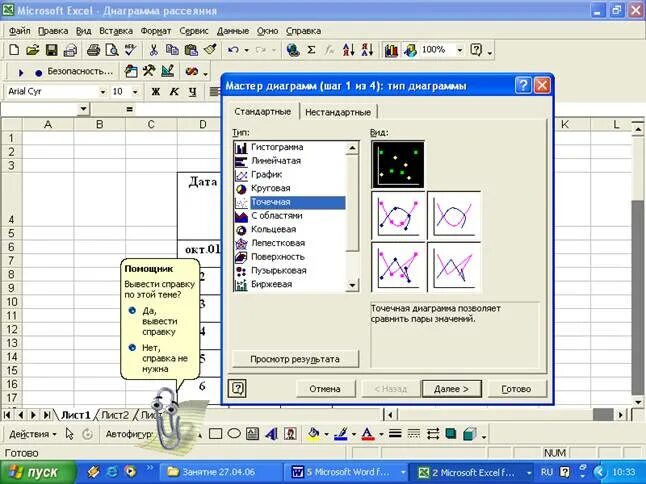646x484 pixels.
Task: Select the oval drawing tool
Action: [x=234, y=433]
